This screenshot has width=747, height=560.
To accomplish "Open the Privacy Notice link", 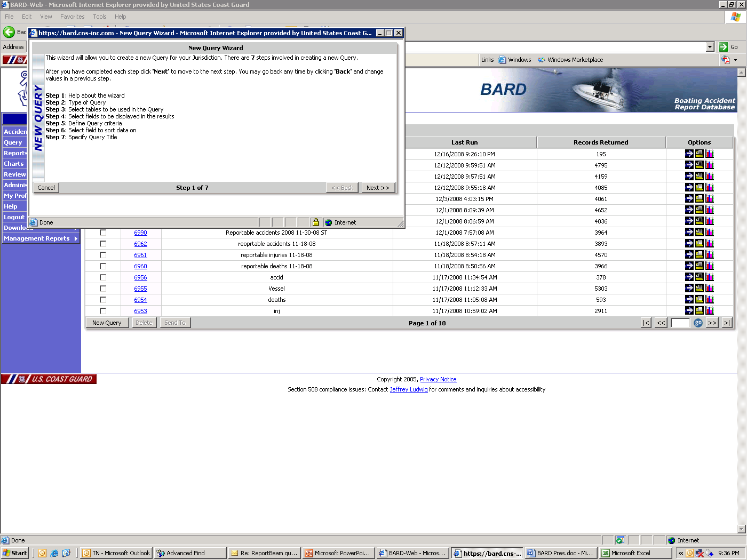I will (438, 379).
